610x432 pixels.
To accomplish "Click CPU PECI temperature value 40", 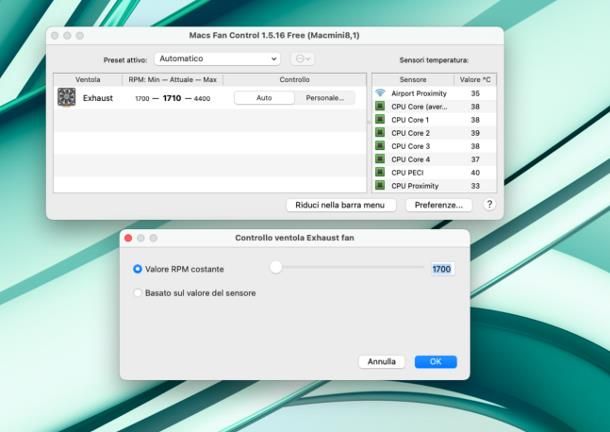I will [475, 173].
